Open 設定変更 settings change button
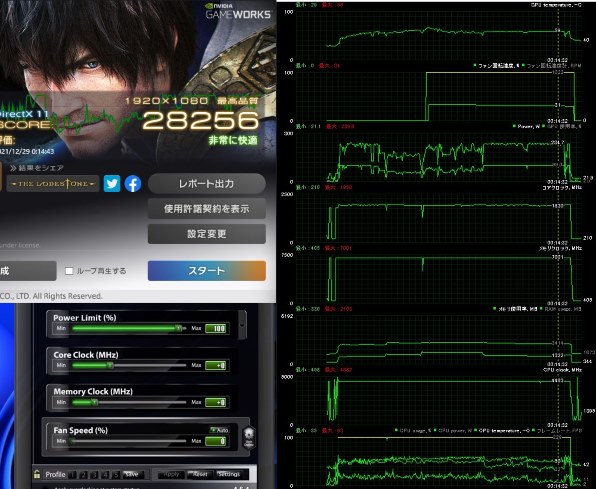The image size is (596, 489). coord(206,234)
